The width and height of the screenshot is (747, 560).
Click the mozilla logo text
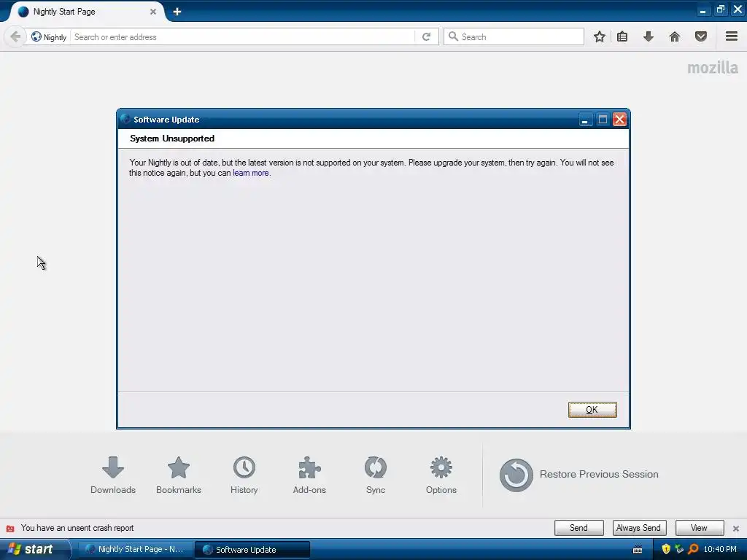coord(713,68)
